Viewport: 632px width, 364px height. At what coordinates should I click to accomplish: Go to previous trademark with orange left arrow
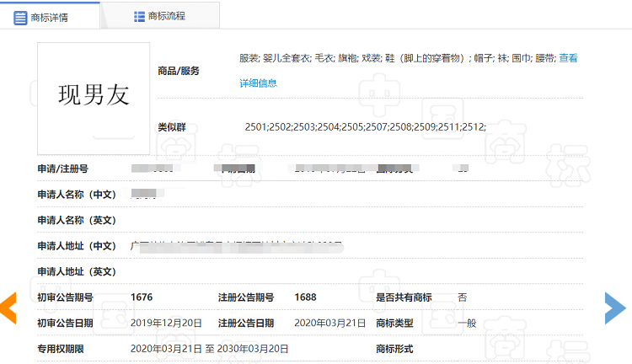pos(8,308)
